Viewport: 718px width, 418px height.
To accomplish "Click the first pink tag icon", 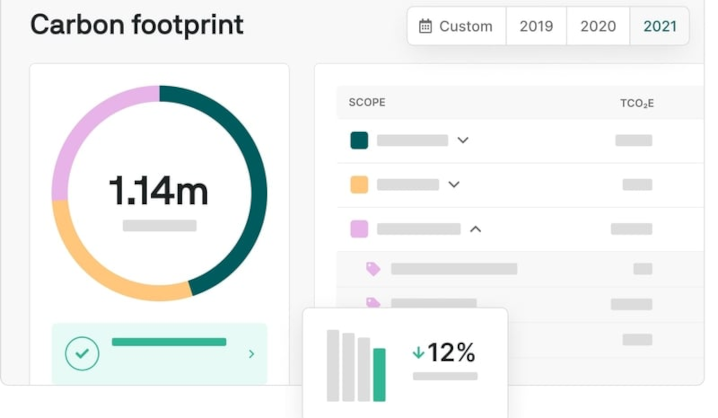I will click(373, 269).
